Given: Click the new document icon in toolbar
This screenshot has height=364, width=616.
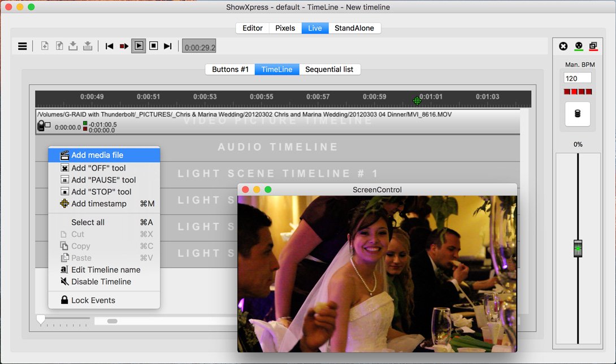Looking at the screenshot, I should [45, 46].
